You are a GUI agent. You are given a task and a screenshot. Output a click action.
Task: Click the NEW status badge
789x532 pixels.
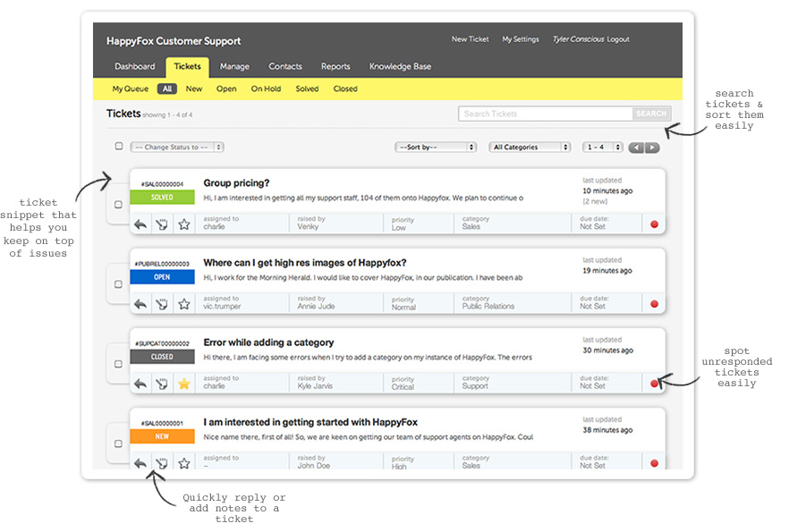(x=162, y=436)
